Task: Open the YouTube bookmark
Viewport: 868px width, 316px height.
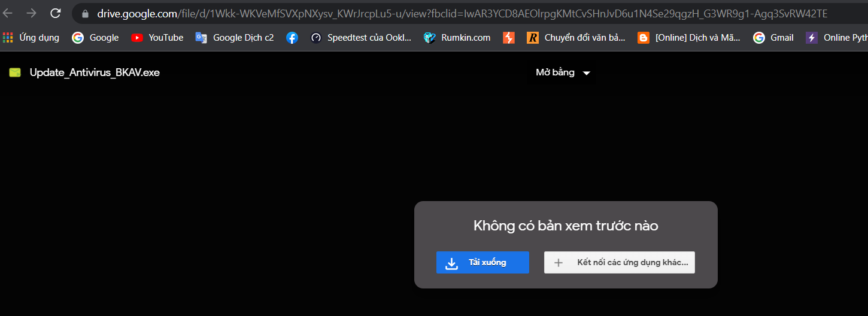Action: point(157,38)
